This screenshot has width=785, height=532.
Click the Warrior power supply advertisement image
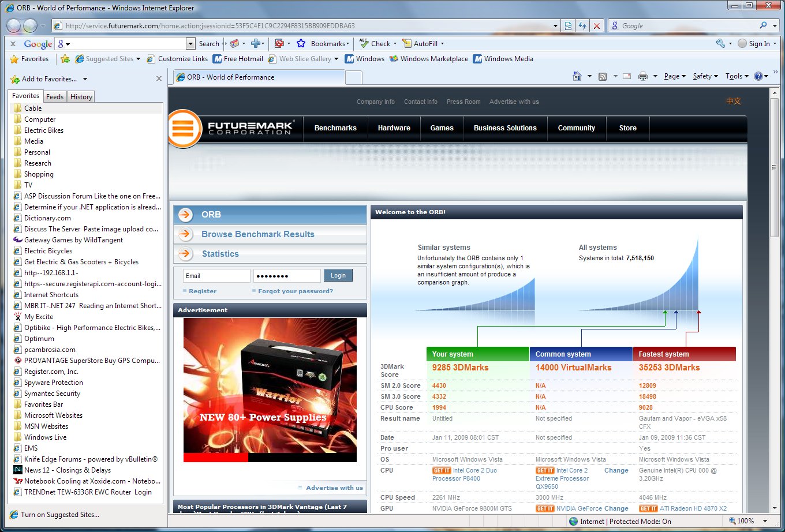tap(270, 390)
